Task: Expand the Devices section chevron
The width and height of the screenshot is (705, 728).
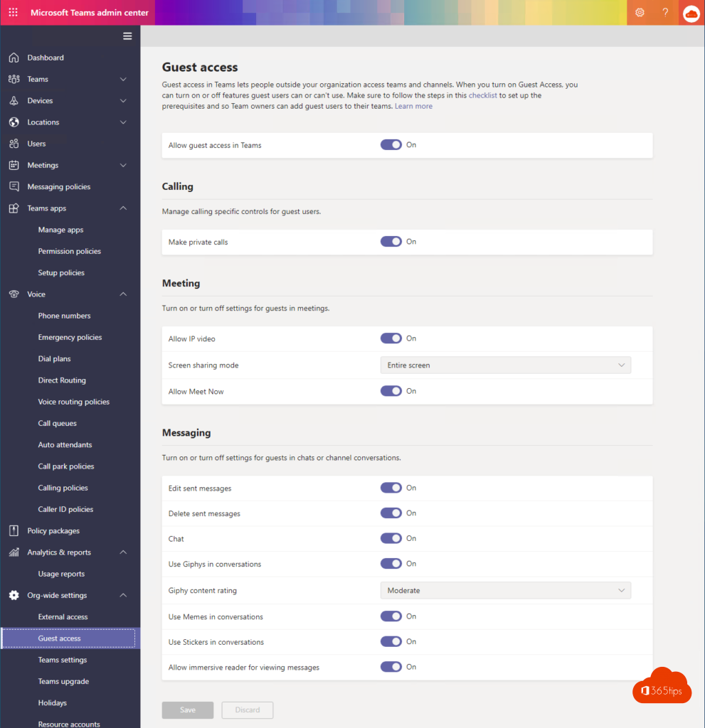Action: [x=123, y=101]
